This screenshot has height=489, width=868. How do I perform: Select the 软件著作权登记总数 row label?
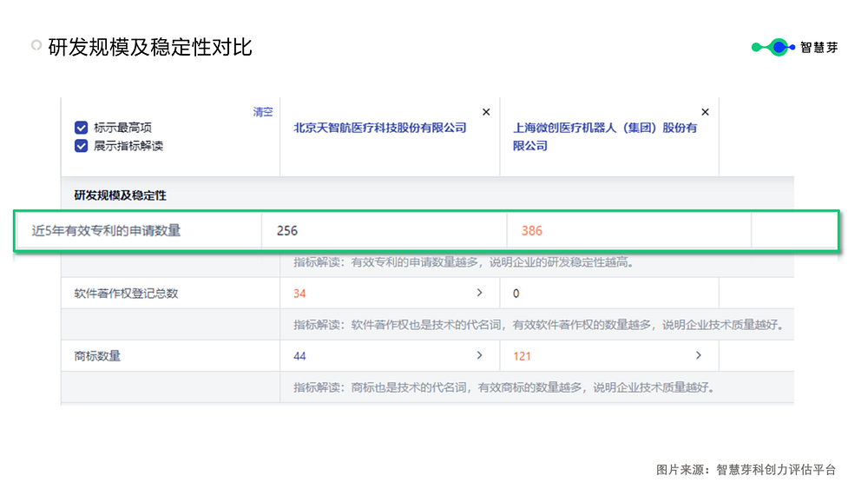(x=126, y=294)
